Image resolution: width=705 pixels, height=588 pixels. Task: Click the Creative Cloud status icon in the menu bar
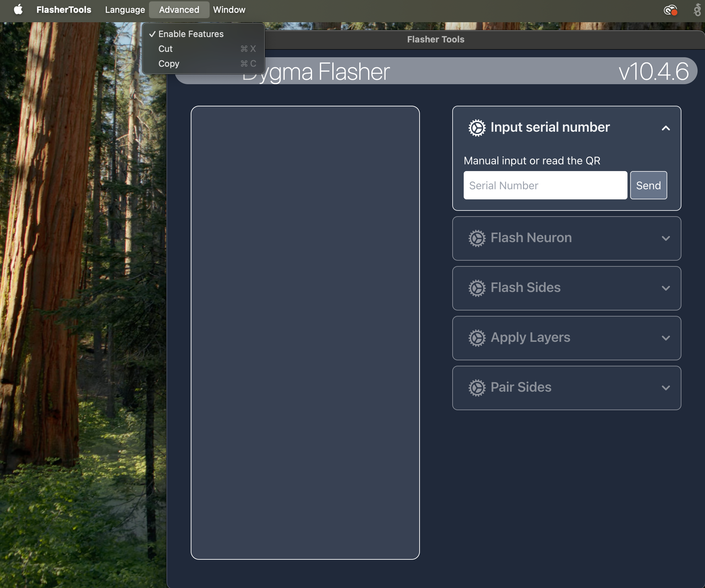click(670, 10)
